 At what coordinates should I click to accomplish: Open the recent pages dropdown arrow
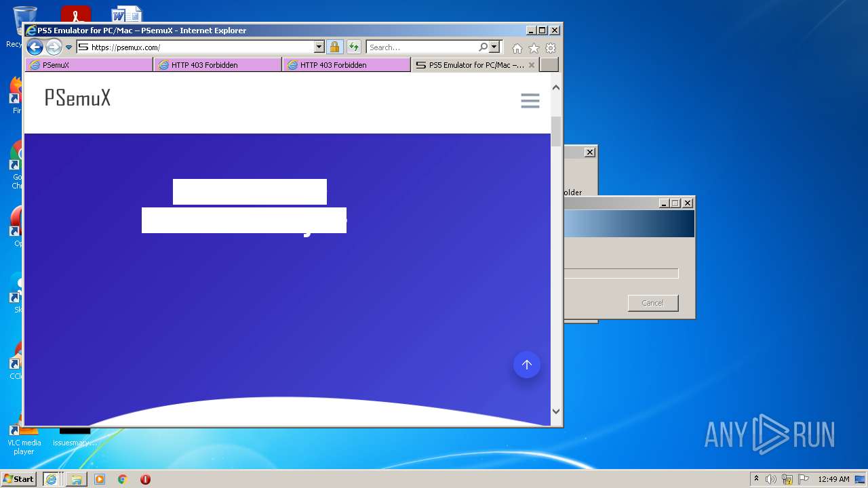coord(68,47)
